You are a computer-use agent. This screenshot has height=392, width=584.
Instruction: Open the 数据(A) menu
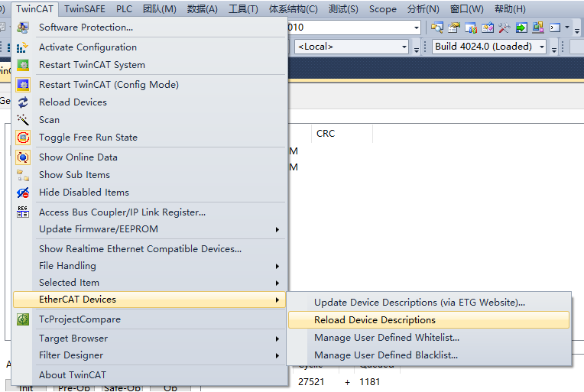click(x=203, y=9)
